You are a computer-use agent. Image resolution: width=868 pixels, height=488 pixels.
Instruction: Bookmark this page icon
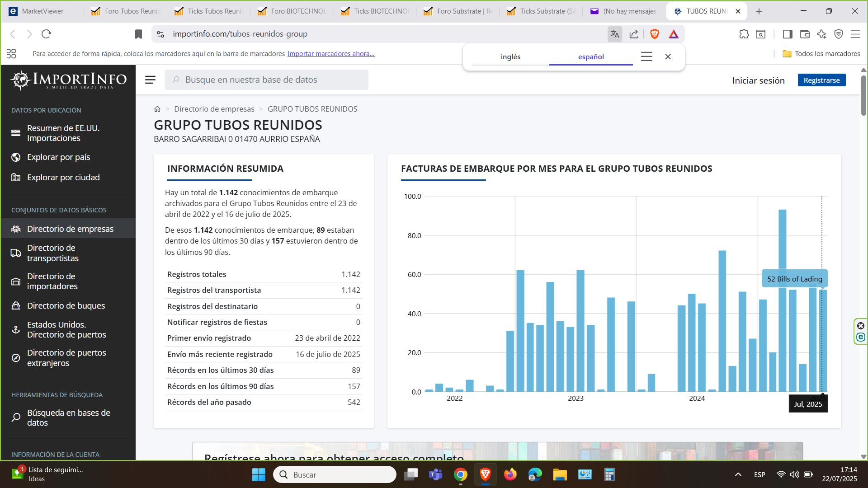coord(138,34)
